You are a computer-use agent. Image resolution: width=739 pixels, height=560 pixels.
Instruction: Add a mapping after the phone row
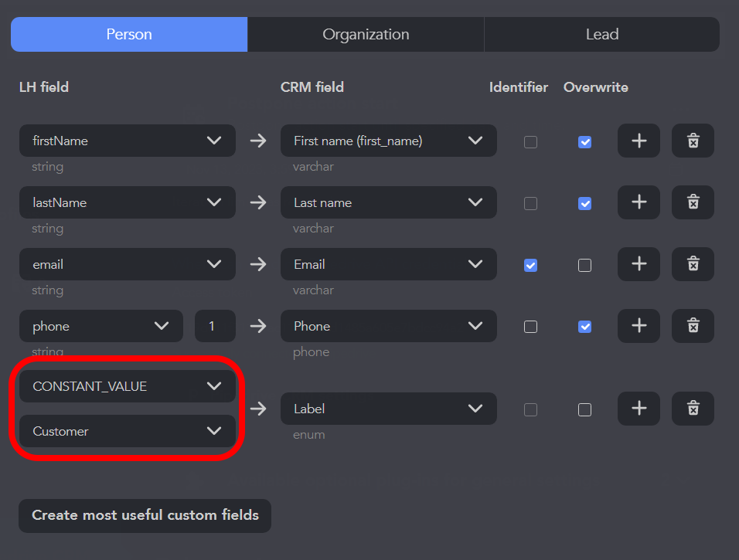(x=639, y=326)
